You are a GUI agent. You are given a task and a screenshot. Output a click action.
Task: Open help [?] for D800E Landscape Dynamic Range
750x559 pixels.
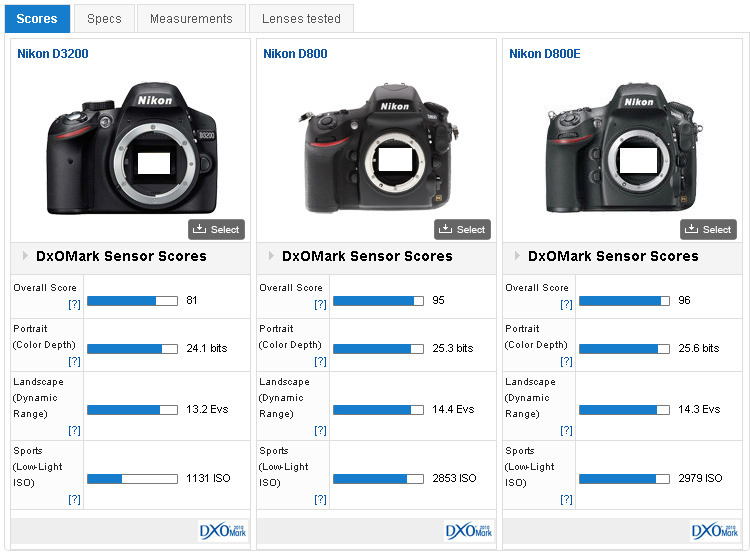pos(566,430)
